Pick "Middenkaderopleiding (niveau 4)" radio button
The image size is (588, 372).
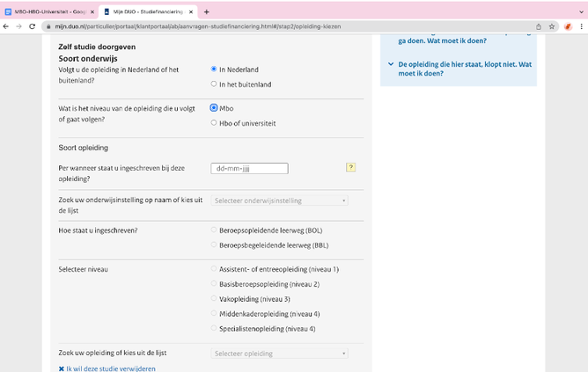click(x=214, y=314)
